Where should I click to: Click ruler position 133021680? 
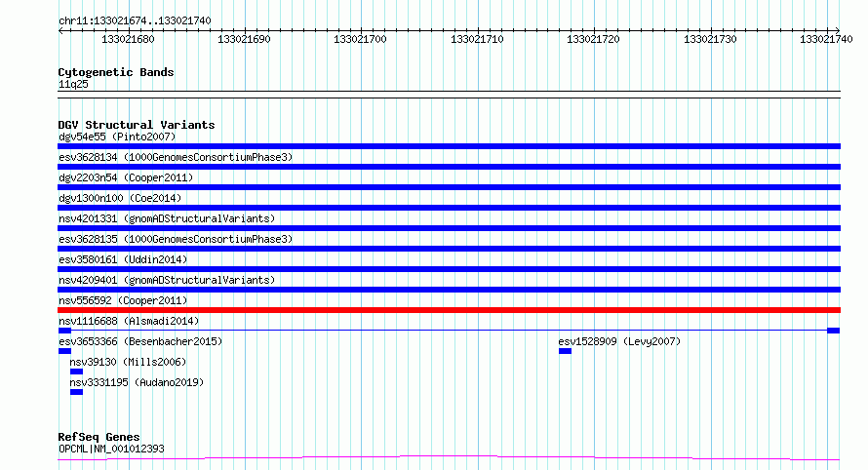pos(128,39)
